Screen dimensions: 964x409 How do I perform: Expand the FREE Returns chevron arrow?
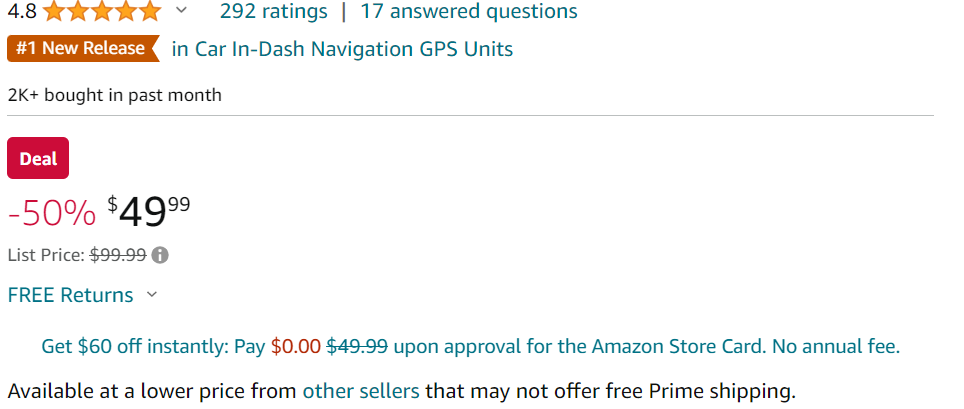click(152, 295)
